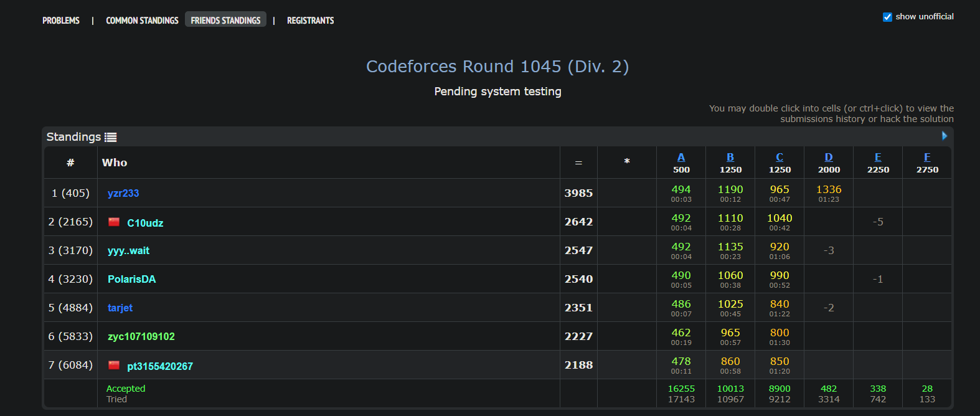Image resolution: width=980 pixels, height=416 pixels.
Task: Click the China flag next to pt3155420267
Action: click(x=114, y=365)
